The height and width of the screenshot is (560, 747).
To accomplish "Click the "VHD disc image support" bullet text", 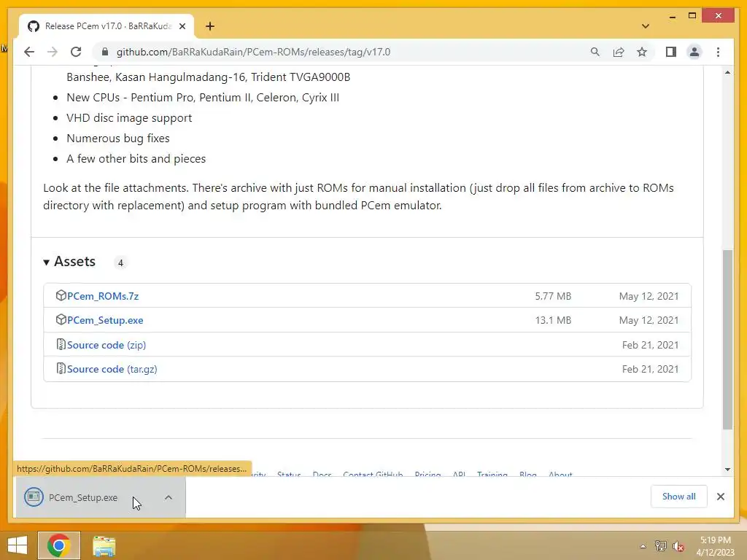I will point(129,118).
